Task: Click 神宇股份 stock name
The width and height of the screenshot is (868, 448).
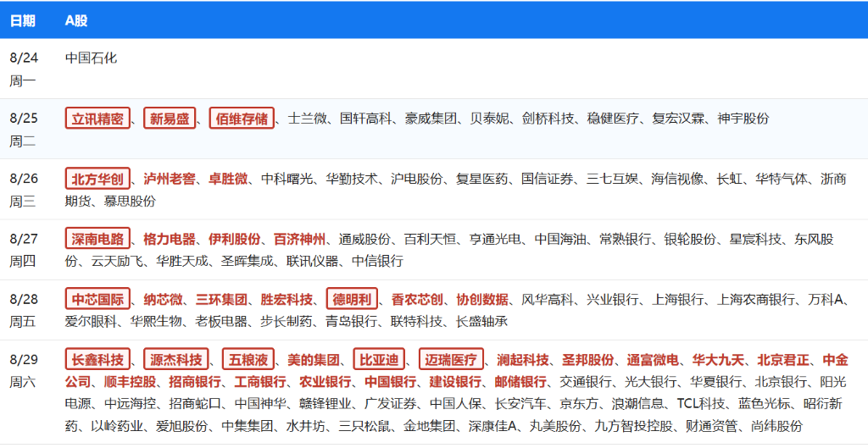Action: pyautogui.click(x=743, y=119)
